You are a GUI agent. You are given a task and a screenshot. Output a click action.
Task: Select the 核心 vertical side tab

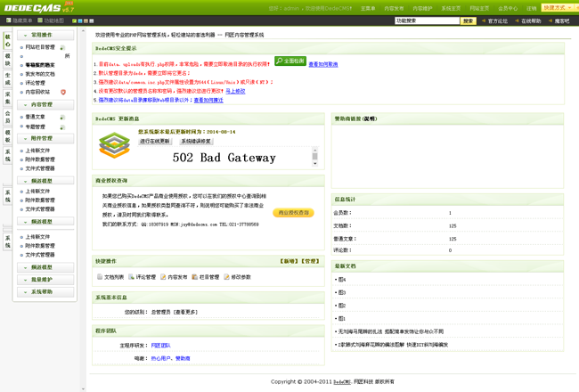(x=8, y=41)
